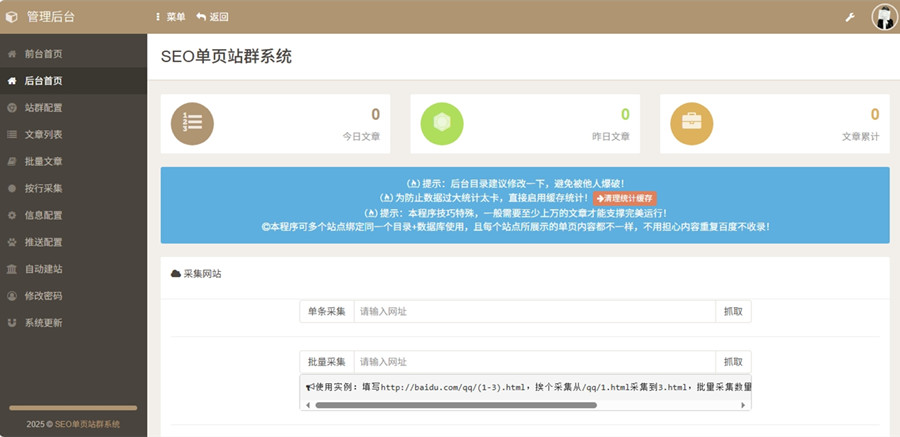Focus the 单条采集 URL input field
The width and height of the screenshot is (900, 437).
click(534, 312)
